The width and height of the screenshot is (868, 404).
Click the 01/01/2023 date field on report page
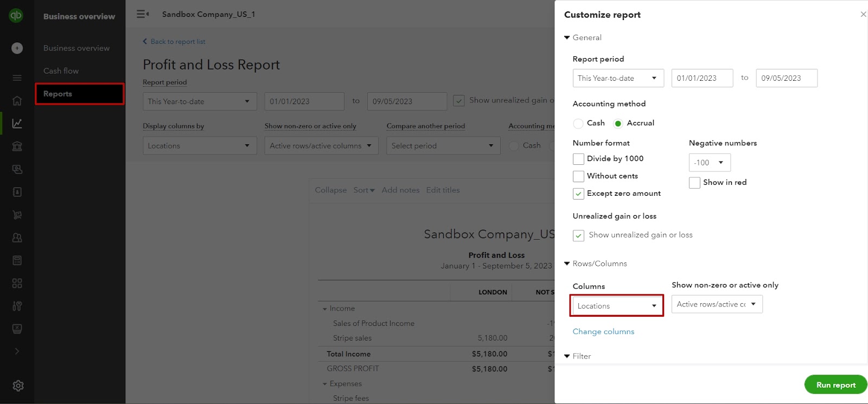pyautogui.click(x=304, y=101)
